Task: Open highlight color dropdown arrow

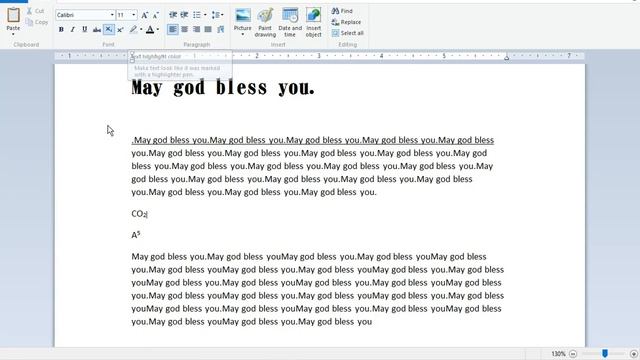Action: [141, 29]
